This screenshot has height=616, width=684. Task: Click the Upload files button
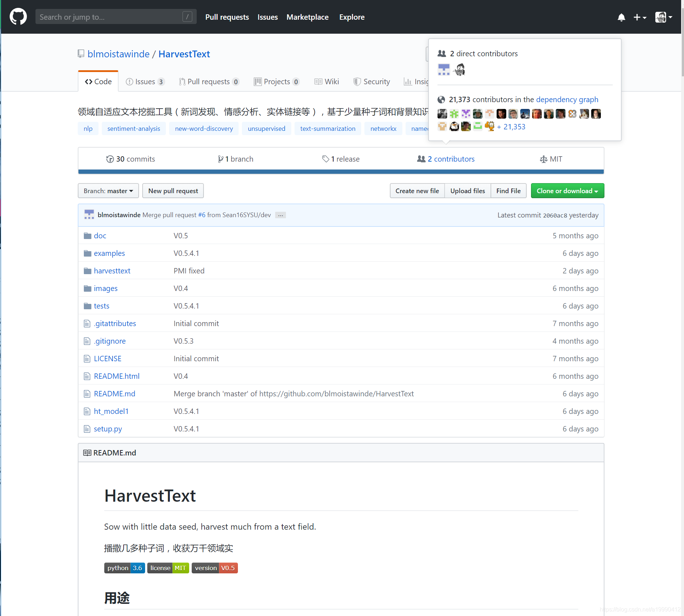468,191
